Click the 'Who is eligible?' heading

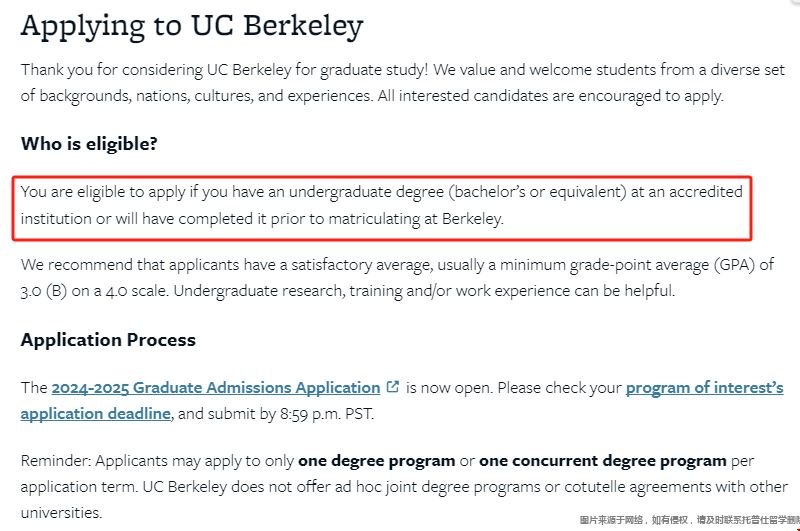tap(89, 144)
